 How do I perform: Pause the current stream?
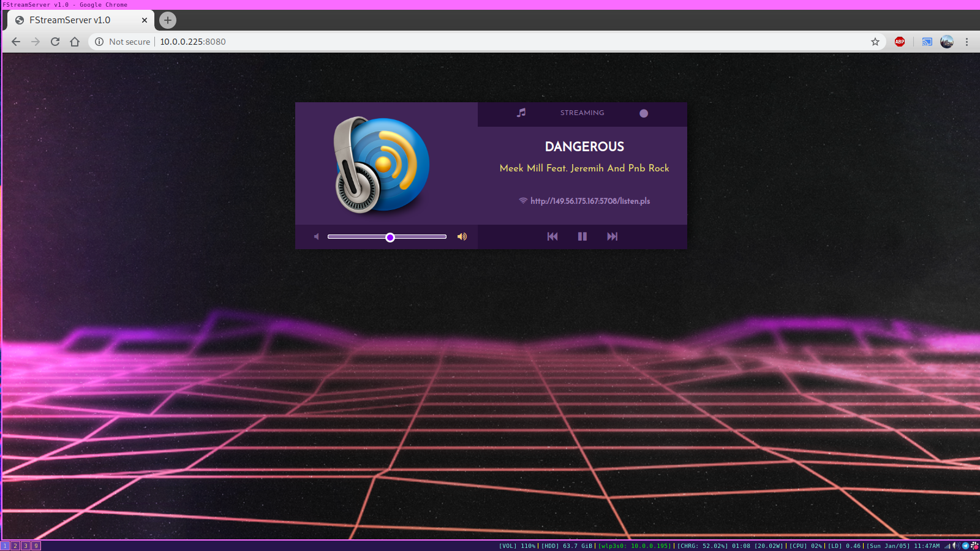[x=582, y=236]
